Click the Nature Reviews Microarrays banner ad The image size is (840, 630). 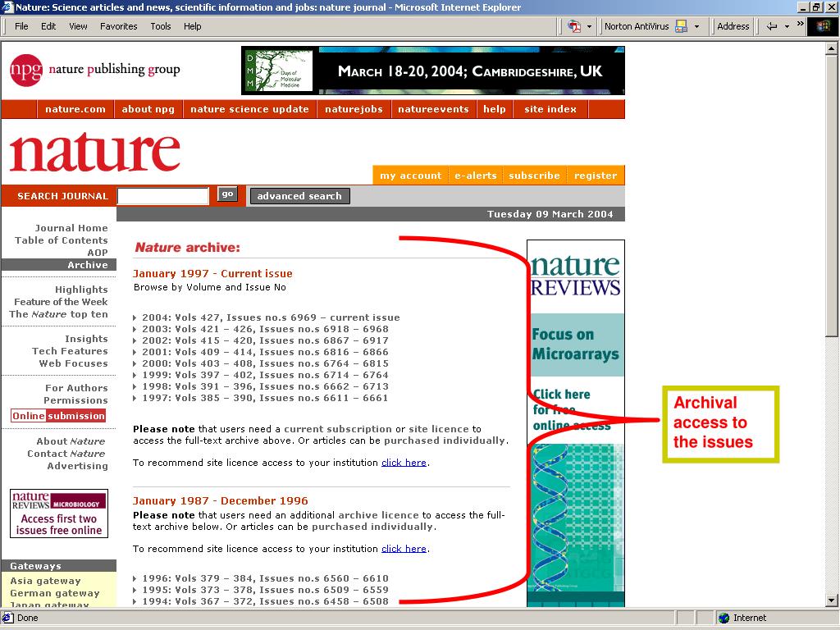(x=576, y=423)
